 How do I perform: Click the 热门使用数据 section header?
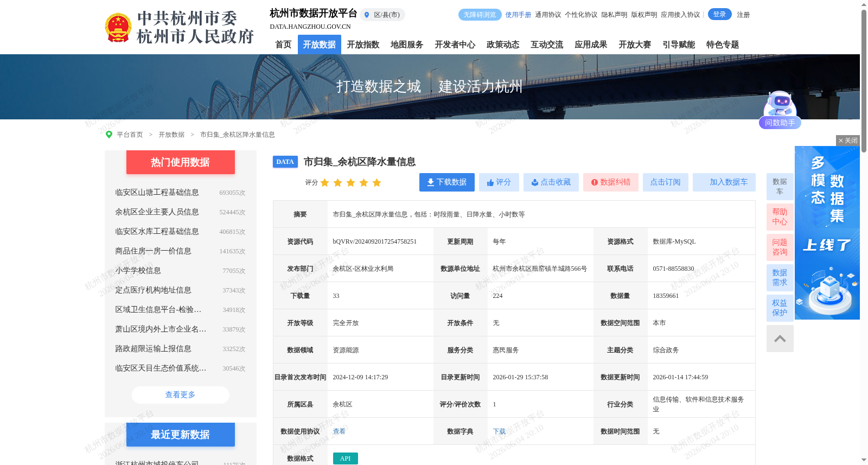coord(181,162)
